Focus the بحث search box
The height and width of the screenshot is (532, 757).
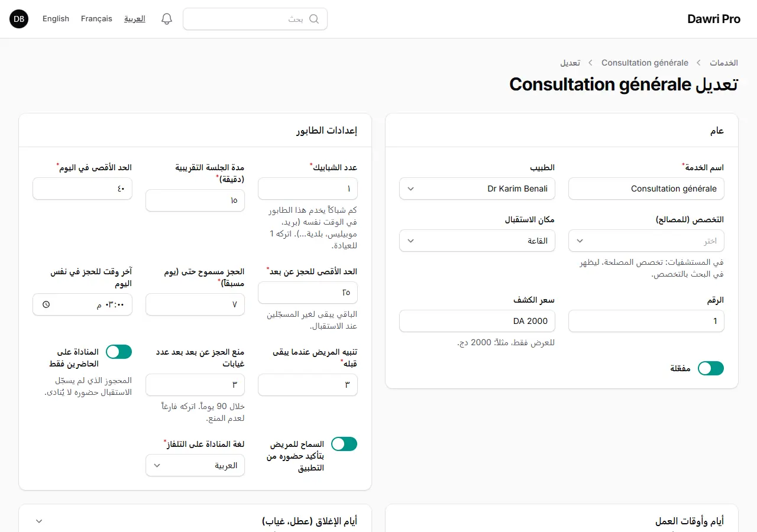click(255, 19)
